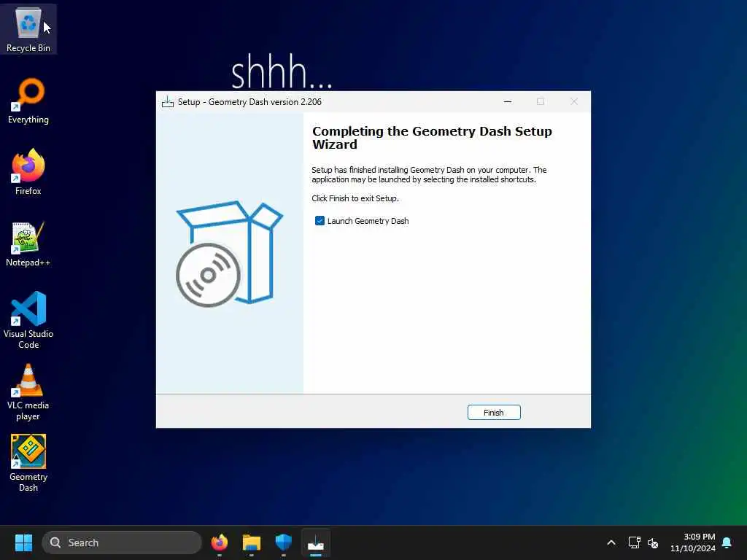Viewport: 747px width, 560px height.
Task: Click the setup installer icon in title bar
Action: tap(168, 102)
